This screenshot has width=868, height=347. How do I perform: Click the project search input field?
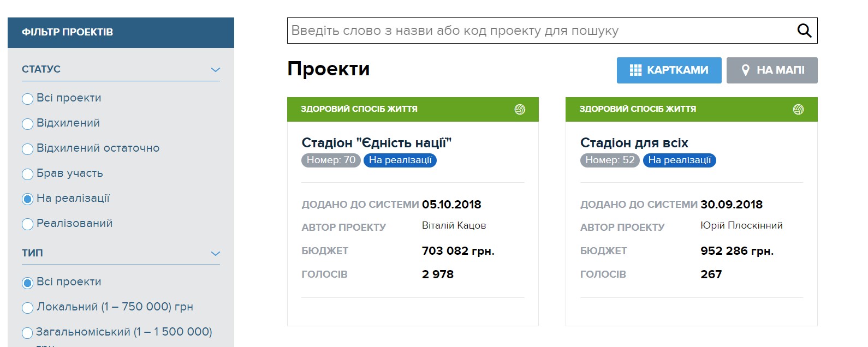(540, 31)
